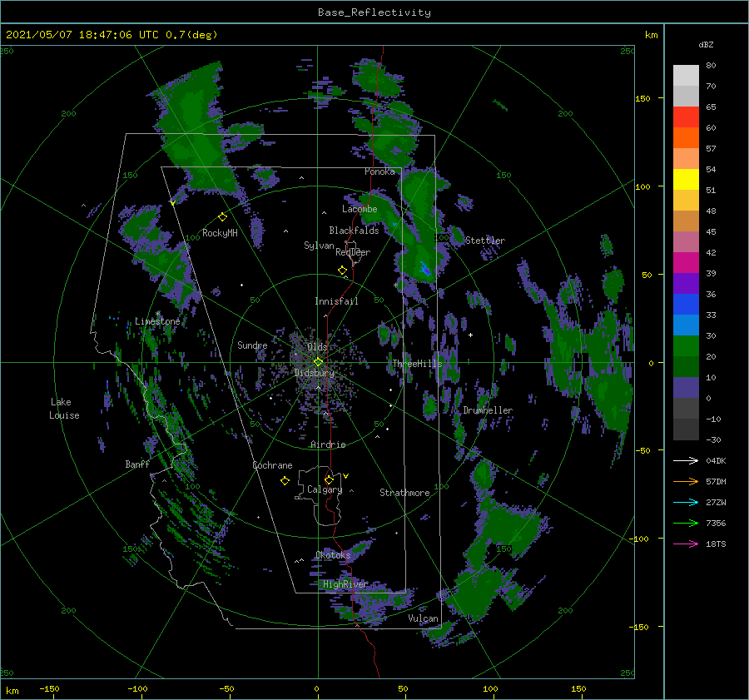Select the white 80 dBZ color swatch
This screenshot has width=749, height=700.
point(686,76)
